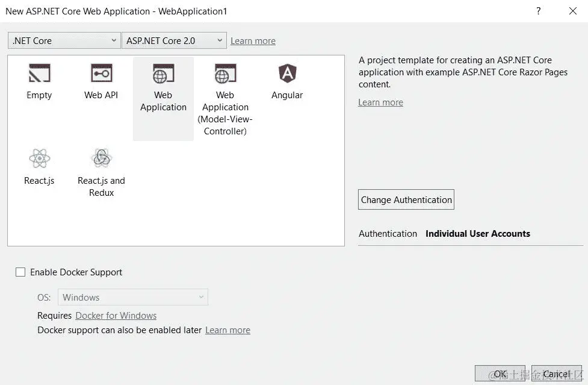Enable Docker Support checkbox
This screenshot has height=385, width=588.
(x=20, y=272)
